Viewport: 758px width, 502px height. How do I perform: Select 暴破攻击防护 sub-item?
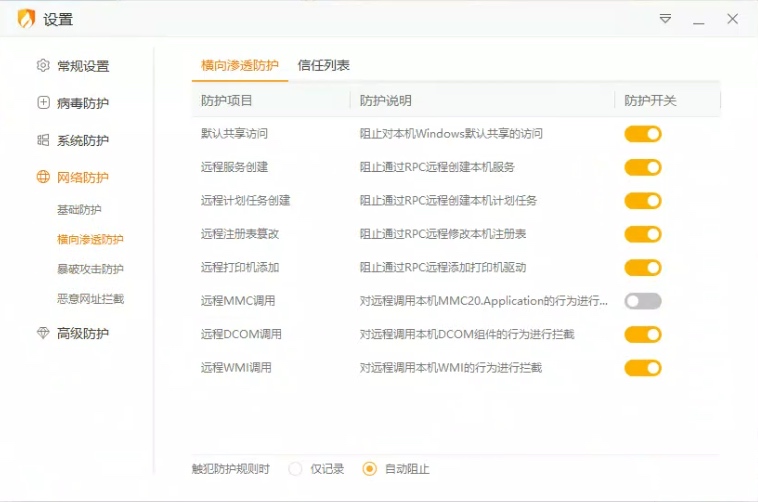(x=90, y=269)
